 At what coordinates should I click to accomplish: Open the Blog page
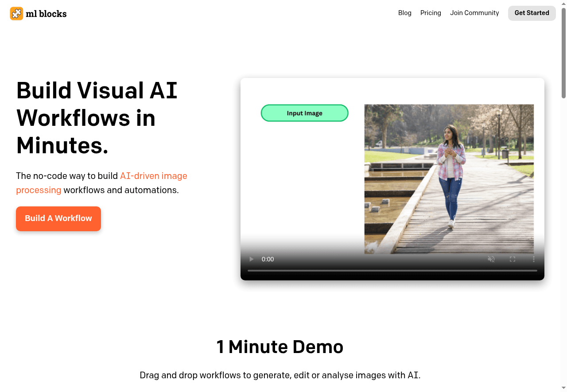(x=404, y=13)
